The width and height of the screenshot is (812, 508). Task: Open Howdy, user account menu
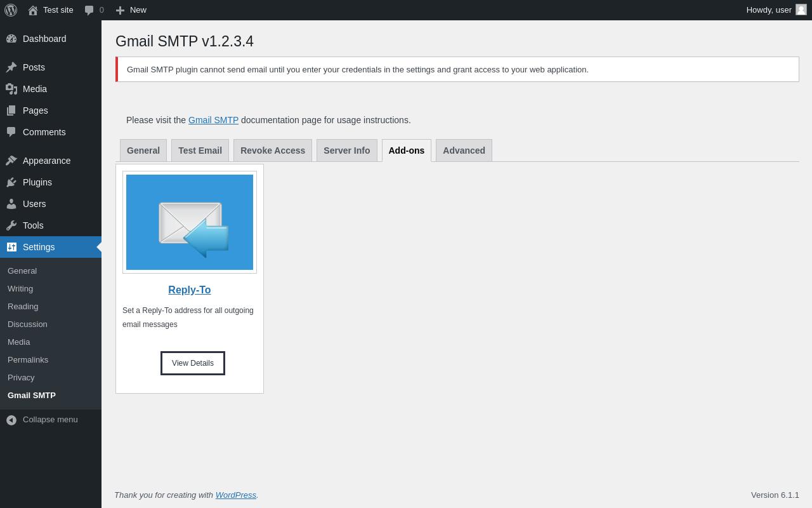[x=769, y=10]
